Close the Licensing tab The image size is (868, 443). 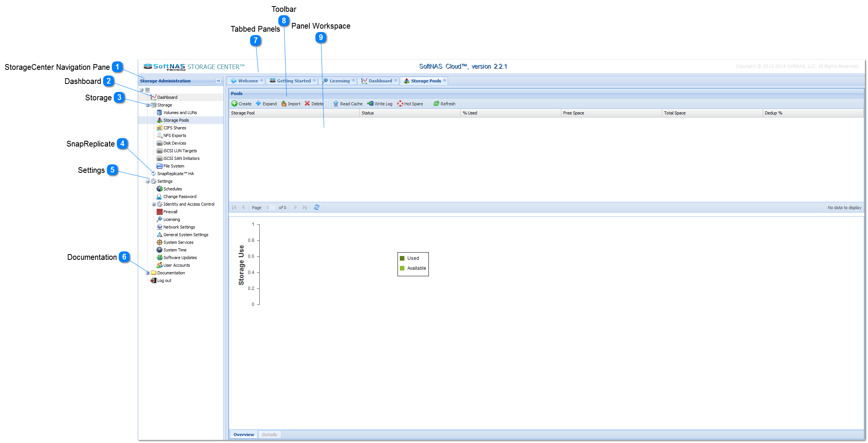click(x=353, y=80)
